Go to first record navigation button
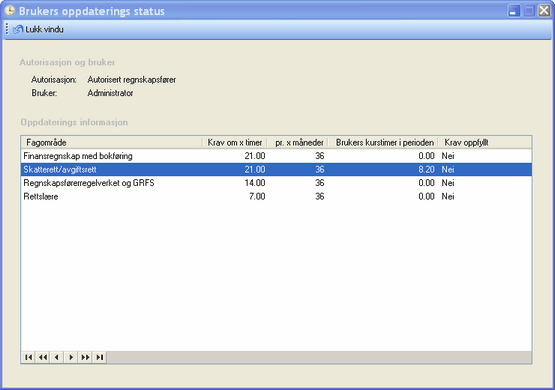This screenshot has width=555, height=390. (x=28, y=357)
